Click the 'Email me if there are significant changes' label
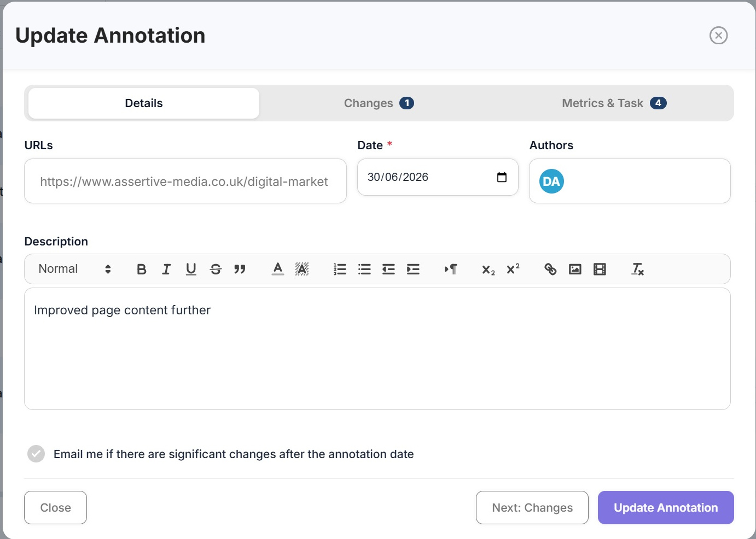Screen dimensions: 756x539 (x=234, y=454)
